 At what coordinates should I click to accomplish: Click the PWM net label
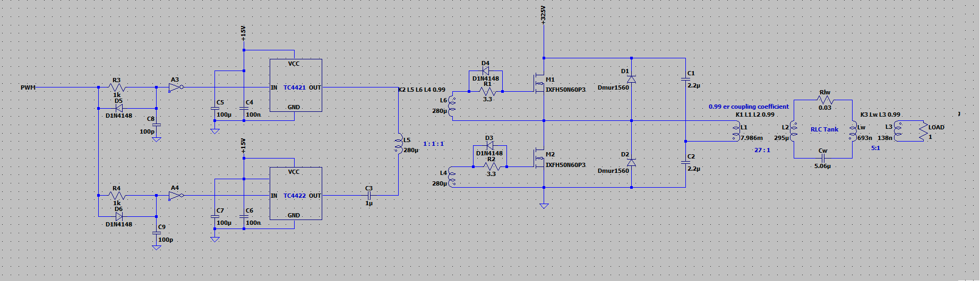click(28, 87)
